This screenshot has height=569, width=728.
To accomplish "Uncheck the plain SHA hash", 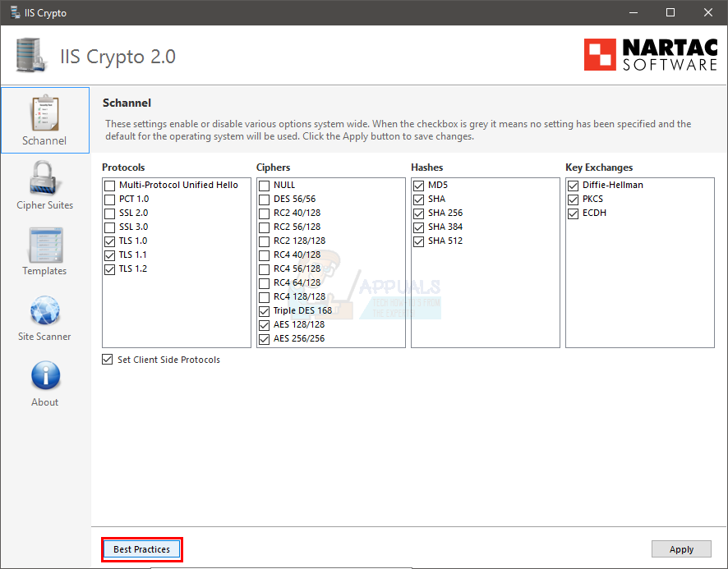I will point(419,200).
